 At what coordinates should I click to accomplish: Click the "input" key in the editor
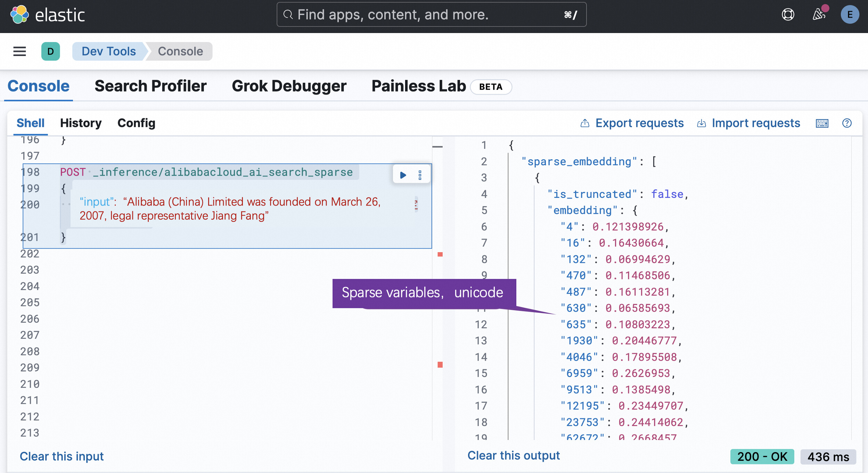click(98, 202)
